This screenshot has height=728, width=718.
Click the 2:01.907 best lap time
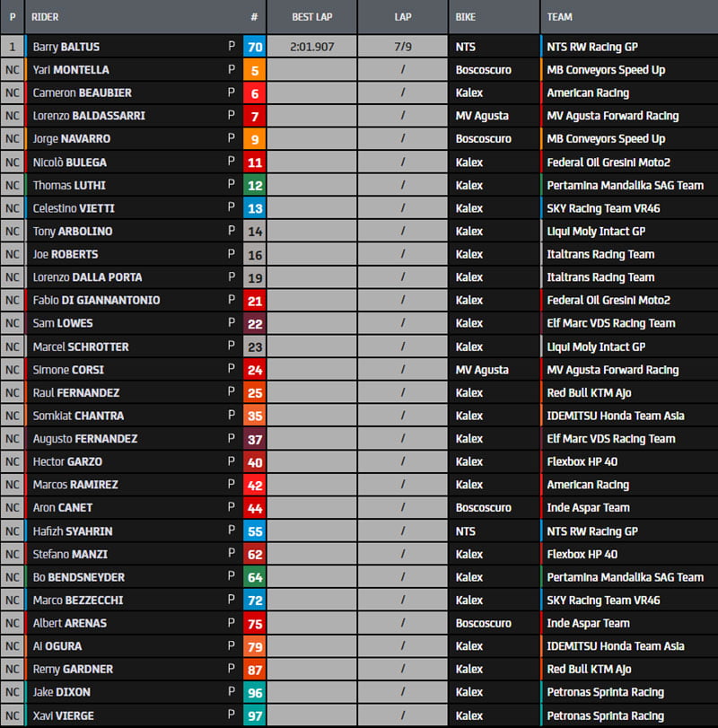pyautogui.click(x=311, y=47)
